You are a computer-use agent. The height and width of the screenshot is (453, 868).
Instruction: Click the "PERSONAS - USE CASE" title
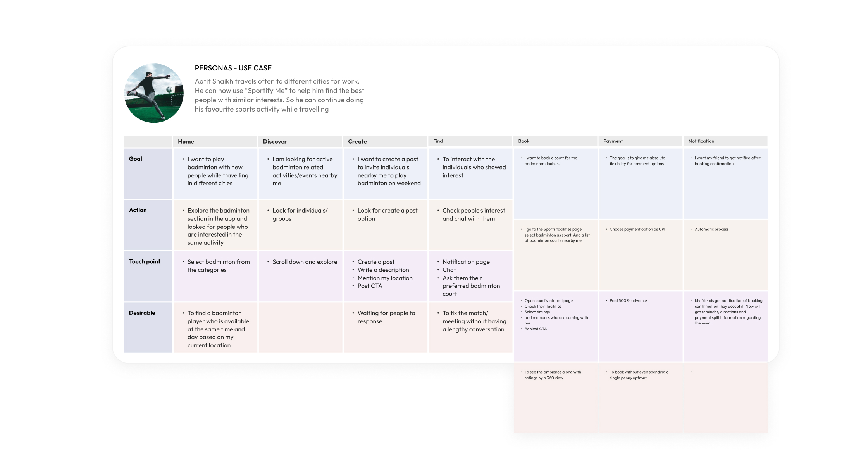pyautogui.click(x=233, y=68)
